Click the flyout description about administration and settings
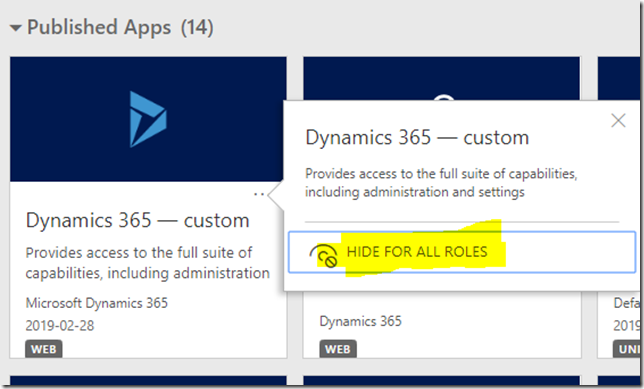 click(x=441, y=183)
